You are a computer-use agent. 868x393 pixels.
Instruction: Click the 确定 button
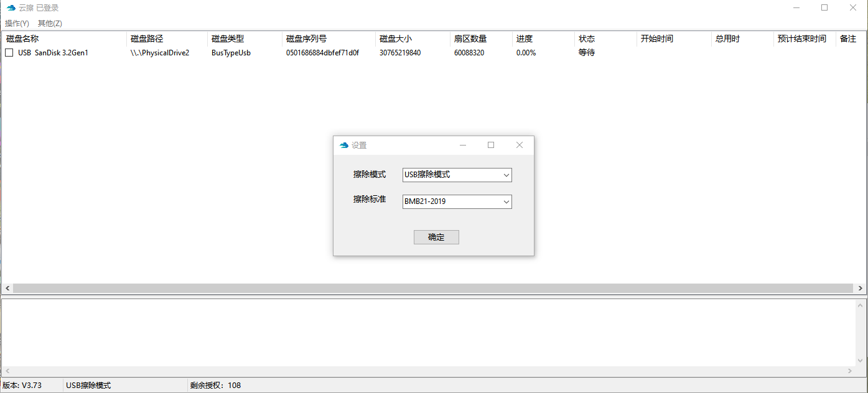[x=436, y=237]
